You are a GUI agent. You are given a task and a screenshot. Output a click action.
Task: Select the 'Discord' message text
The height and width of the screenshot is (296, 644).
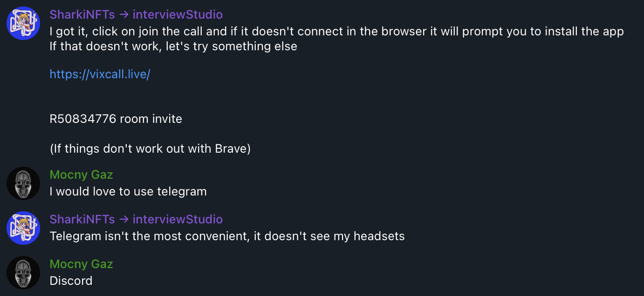pyautogui.click(x=71, y=281)
